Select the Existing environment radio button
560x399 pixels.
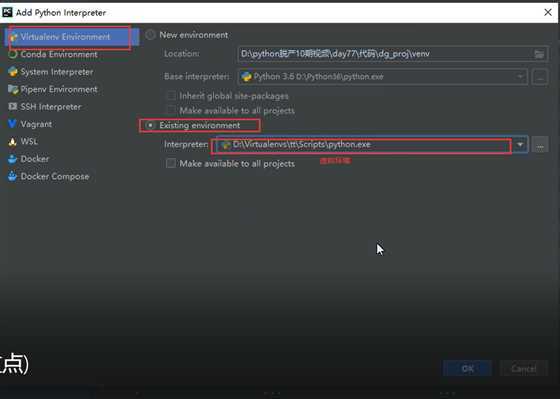(150, 125)
